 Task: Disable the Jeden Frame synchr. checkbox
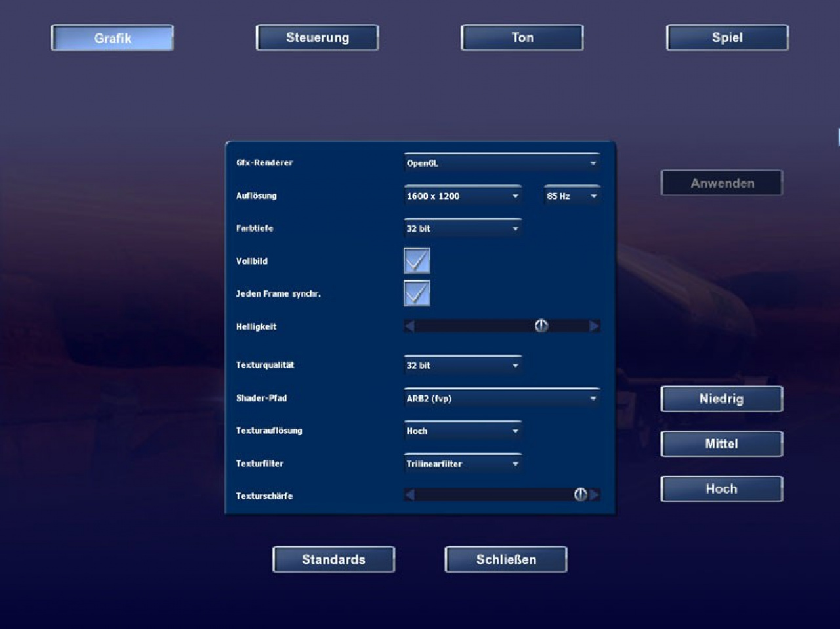pos(417,293)
